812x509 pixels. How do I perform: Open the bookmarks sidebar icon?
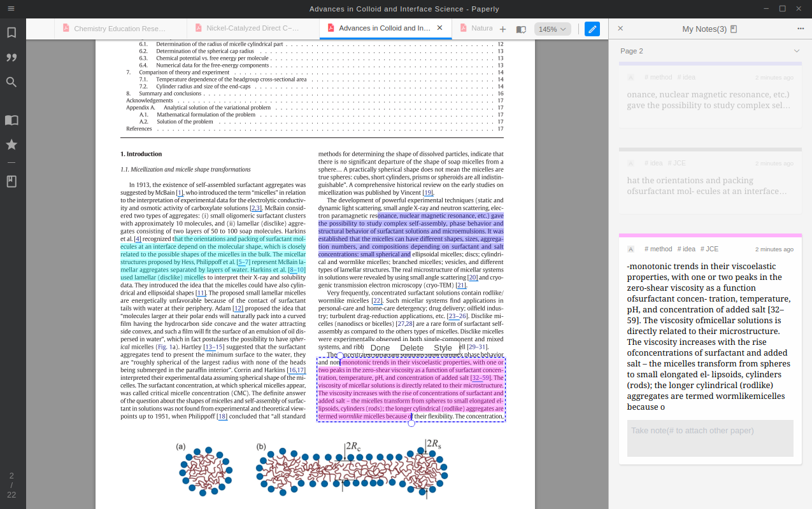[x=11, y=32]
